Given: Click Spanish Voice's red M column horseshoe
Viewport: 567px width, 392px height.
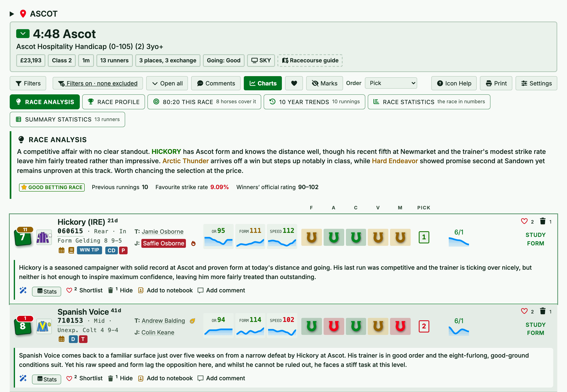Looking at the screenshot, I should [400, 326].
